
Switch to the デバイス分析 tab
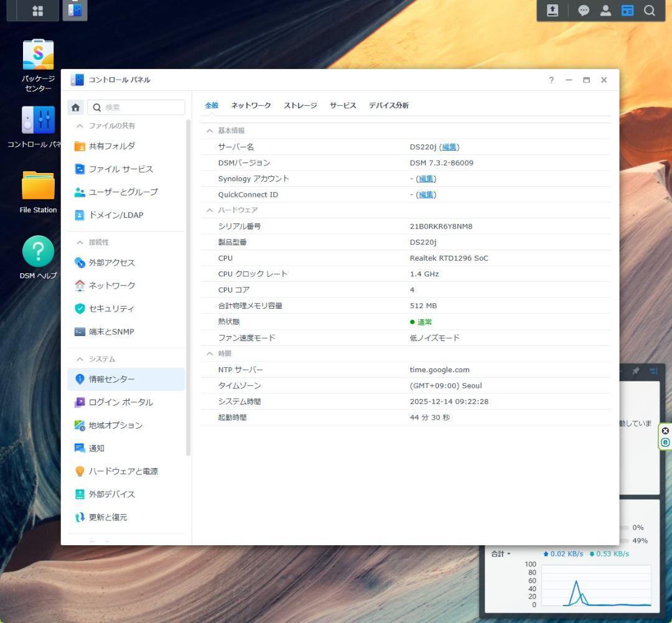click(x=388, y=105)
